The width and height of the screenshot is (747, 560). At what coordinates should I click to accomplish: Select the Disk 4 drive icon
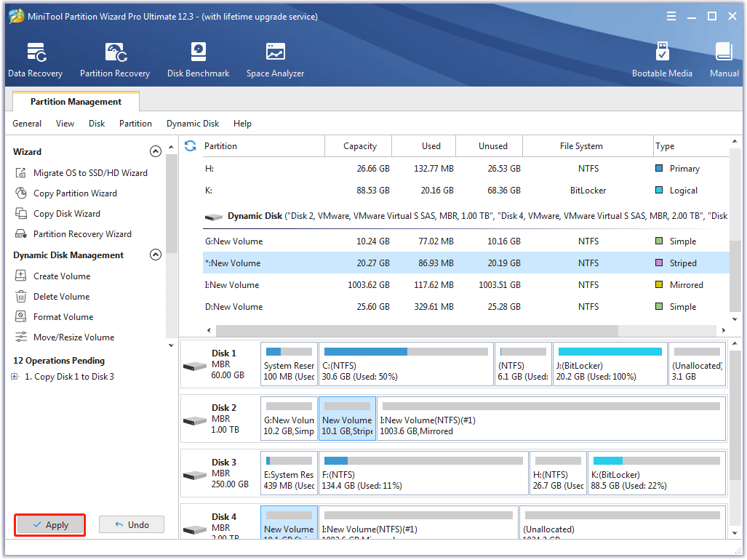click(x=195, y=529)
